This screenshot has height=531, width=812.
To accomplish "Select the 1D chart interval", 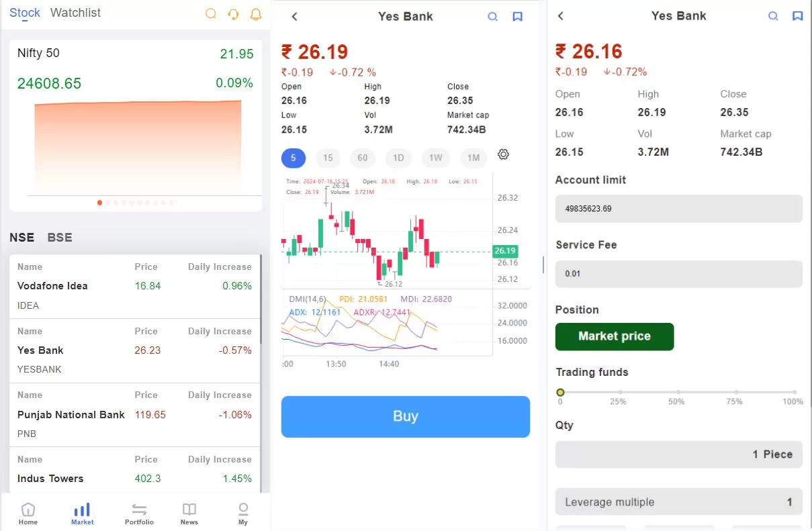I will point(398,158).
